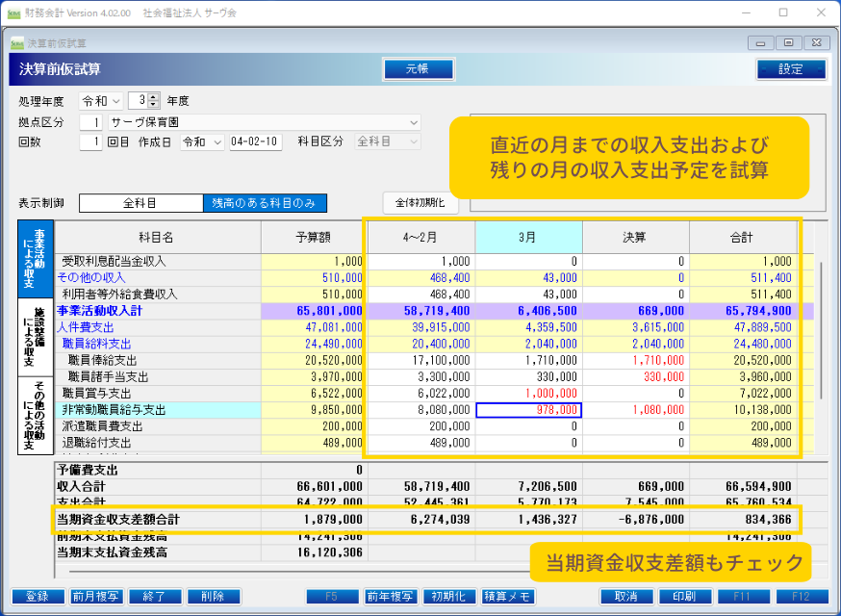Restore the 決算前仮試算 inner window

(x=788, y=43)
